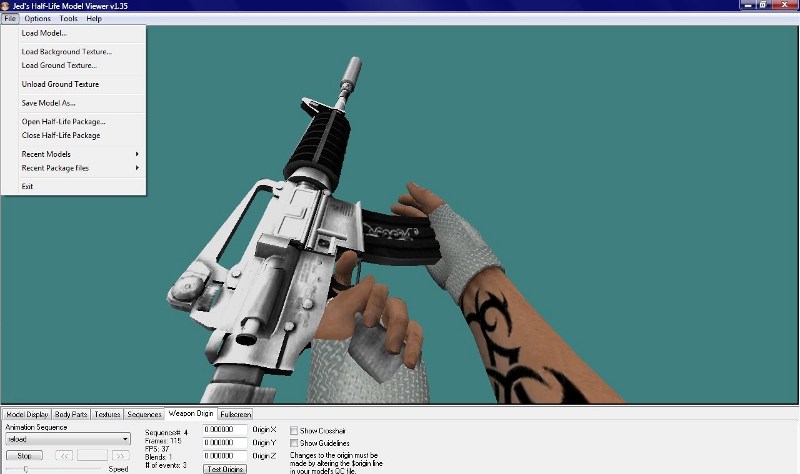Screen dimensions: 800x474
Task: Click the Origin X input field
Action: click(x=225, y=430)
